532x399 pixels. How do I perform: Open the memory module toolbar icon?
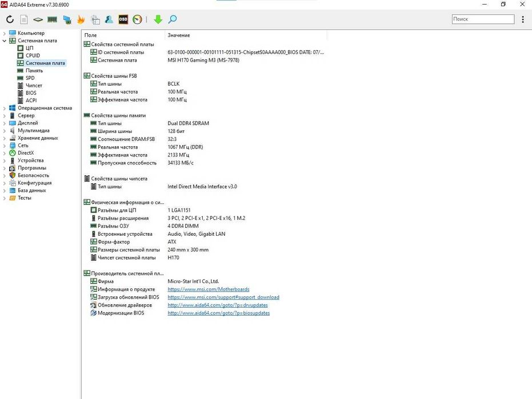52,19
